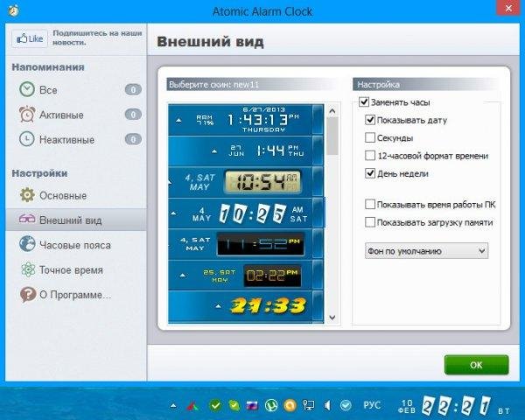Open the Все reminders list
Viewport: 525px width, 420px height.
point(76,90)
